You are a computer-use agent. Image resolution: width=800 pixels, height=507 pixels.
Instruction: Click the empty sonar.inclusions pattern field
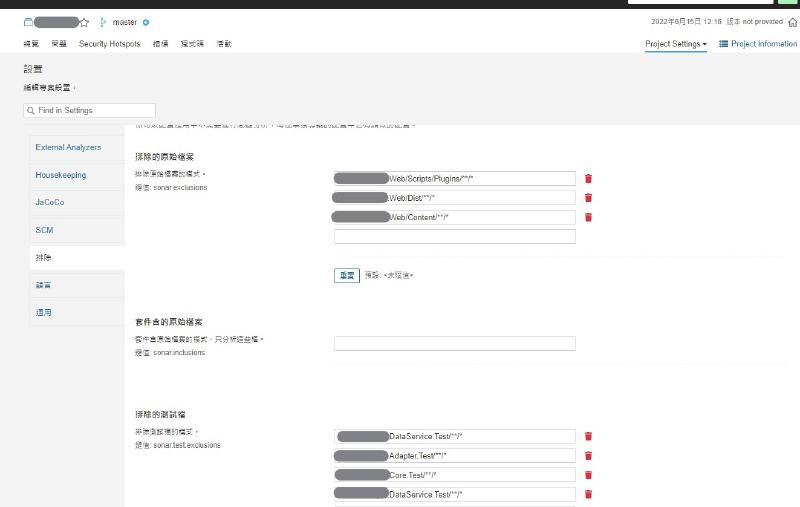pyautogui.click(x=454, y=343)
